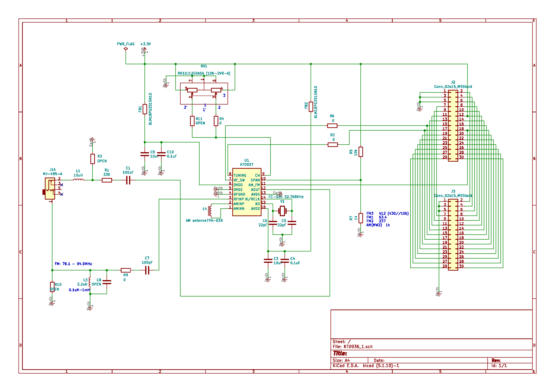Screen dimensions: 555x392
Task: Click the no-connect X on J1A pin 4
Action: point(62,194)
